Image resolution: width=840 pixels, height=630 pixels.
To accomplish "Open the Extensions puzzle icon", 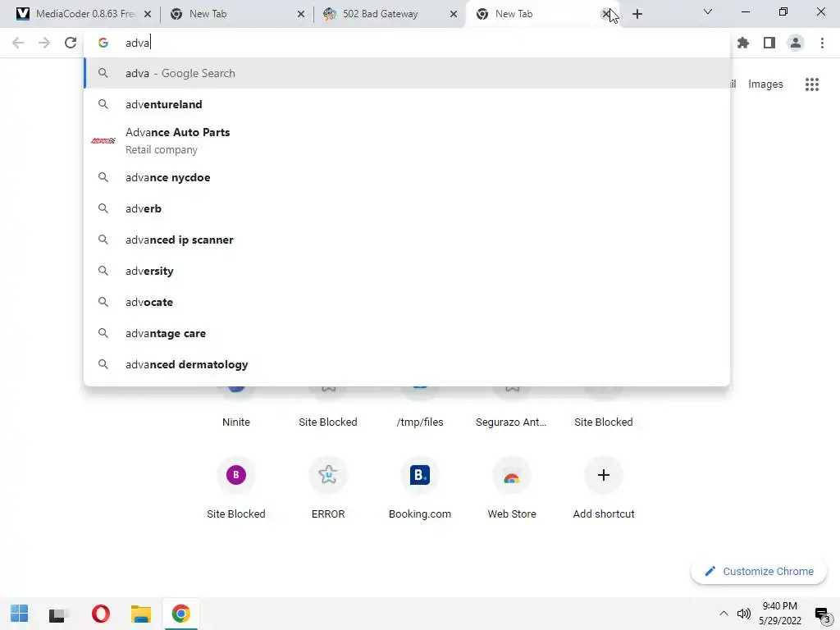I will pos(743,43).
